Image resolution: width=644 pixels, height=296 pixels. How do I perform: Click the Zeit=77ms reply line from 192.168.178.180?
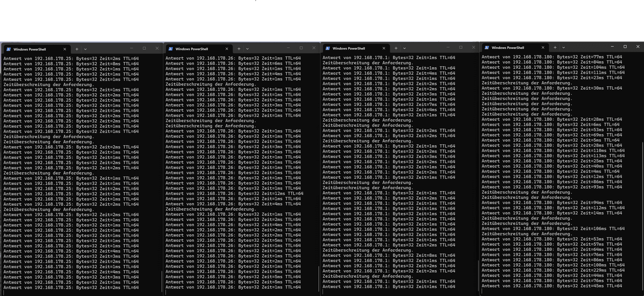tap(552, 57)
